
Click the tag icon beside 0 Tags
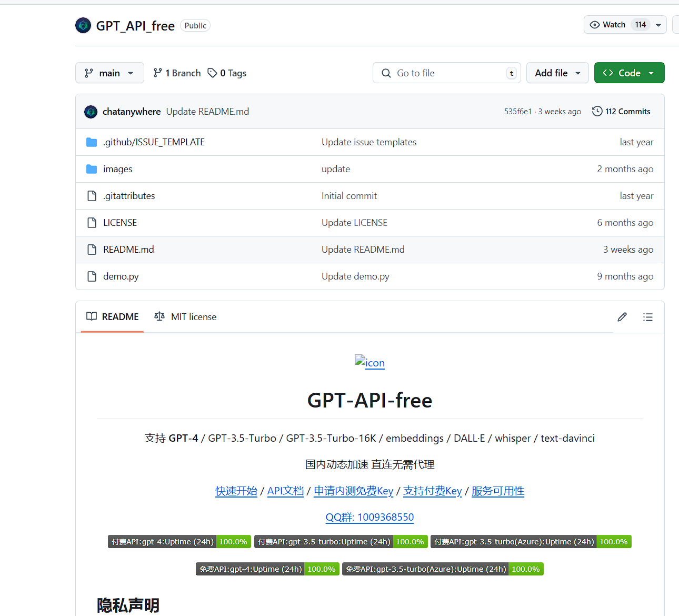tap(212, 73)
